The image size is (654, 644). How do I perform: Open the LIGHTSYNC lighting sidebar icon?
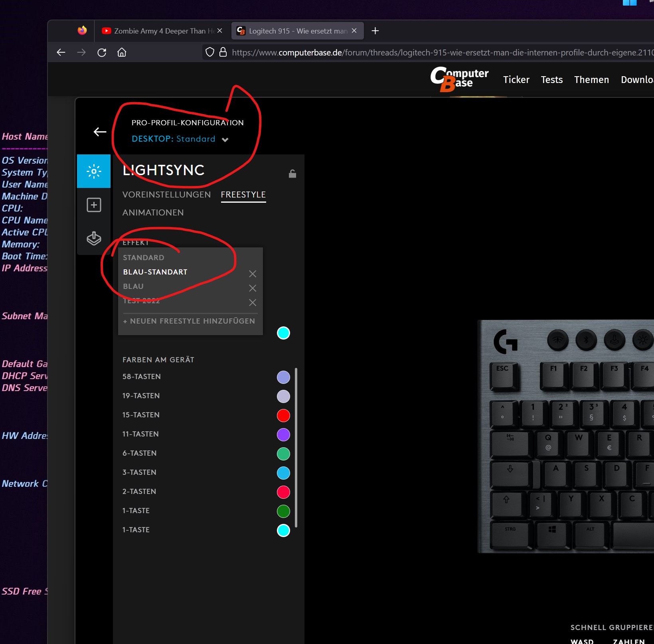tap(94, 171)
